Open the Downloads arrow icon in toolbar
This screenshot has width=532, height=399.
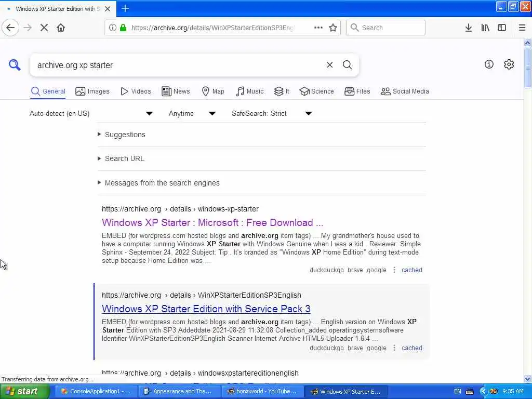point(469,28)
